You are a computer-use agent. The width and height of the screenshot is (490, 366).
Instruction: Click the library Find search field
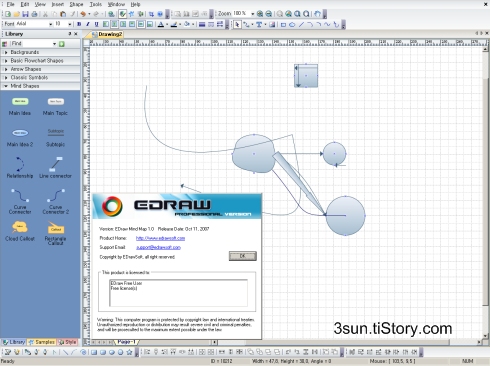click(x=33, y=44)
